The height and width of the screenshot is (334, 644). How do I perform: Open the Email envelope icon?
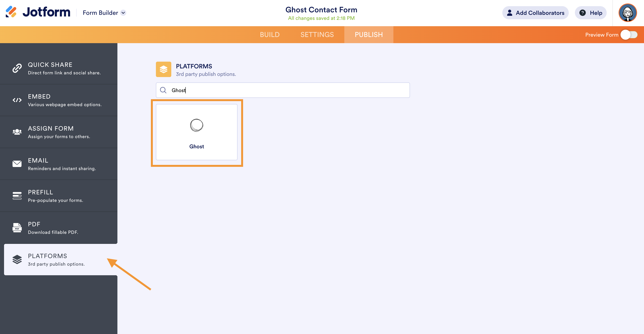click(17, 164)
